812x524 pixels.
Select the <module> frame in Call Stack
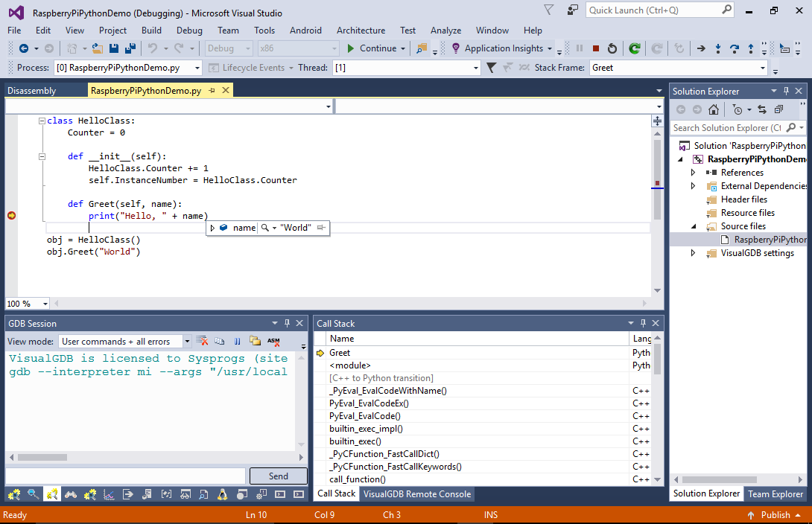(350, 365)
